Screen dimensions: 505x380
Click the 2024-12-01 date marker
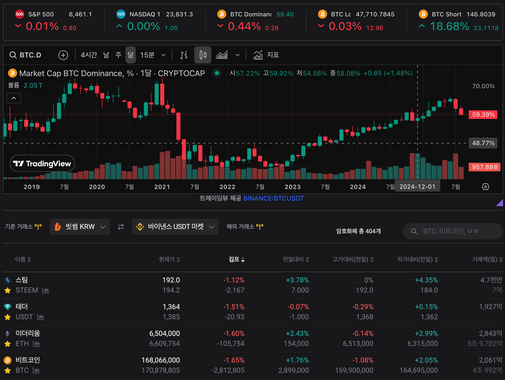point(417,187)
